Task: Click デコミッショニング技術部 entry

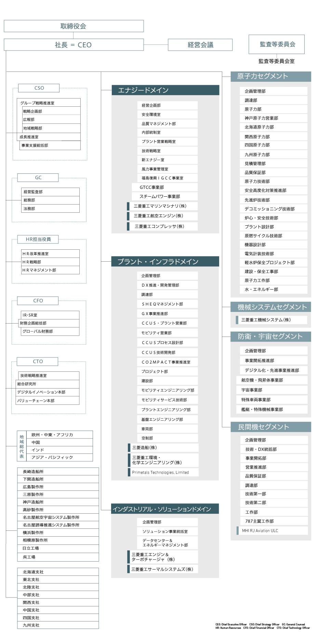Action: coord(274,209)
